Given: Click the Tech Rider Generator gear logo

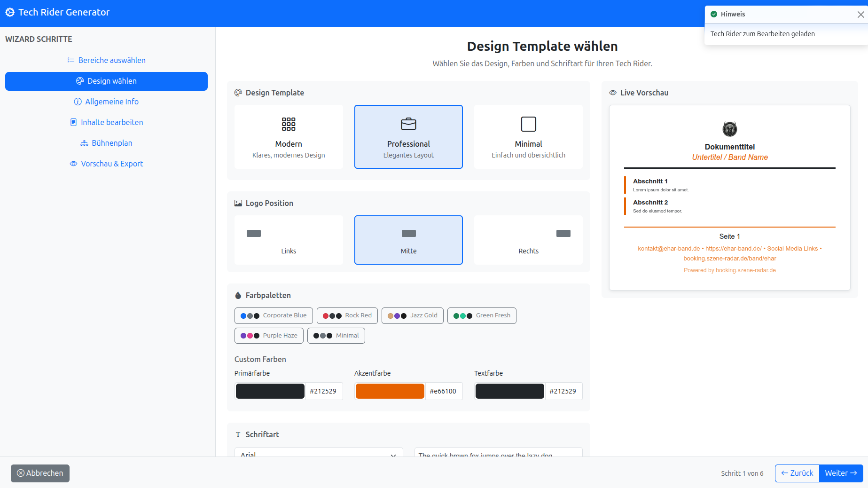Looking at the screenshot, I should pos(10,13).
